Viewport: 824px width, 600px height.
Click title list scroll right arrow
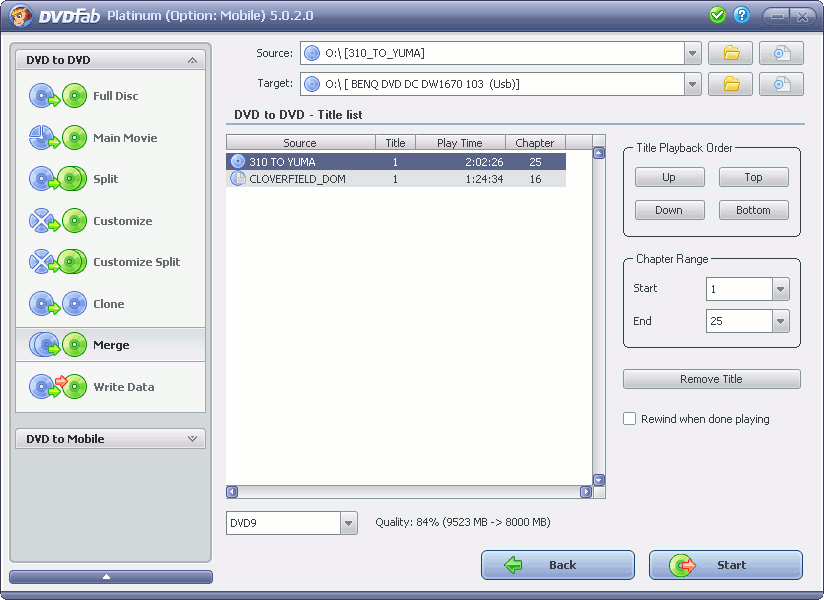(x=586, y=492)
